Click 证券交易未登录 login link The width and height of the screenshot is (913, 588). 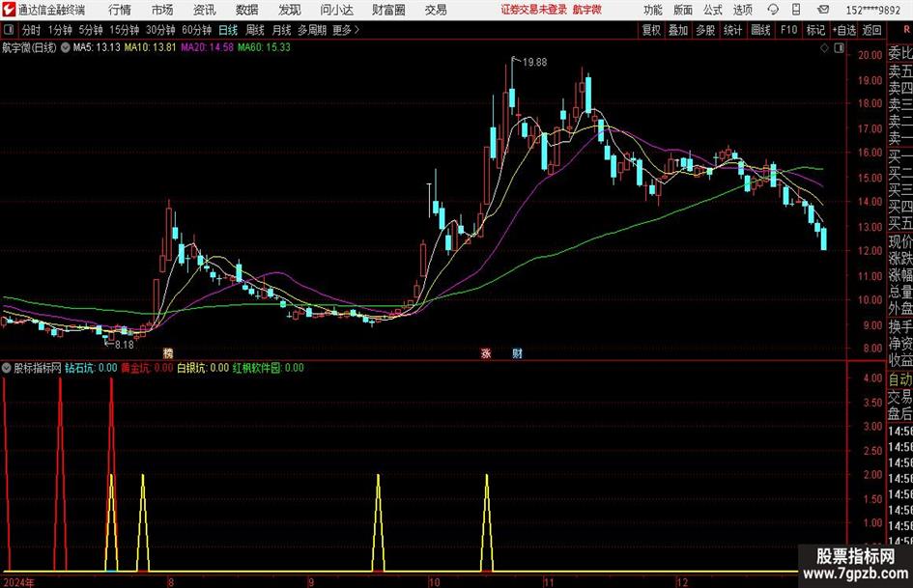pyautogui.click(x=533, y=10)
